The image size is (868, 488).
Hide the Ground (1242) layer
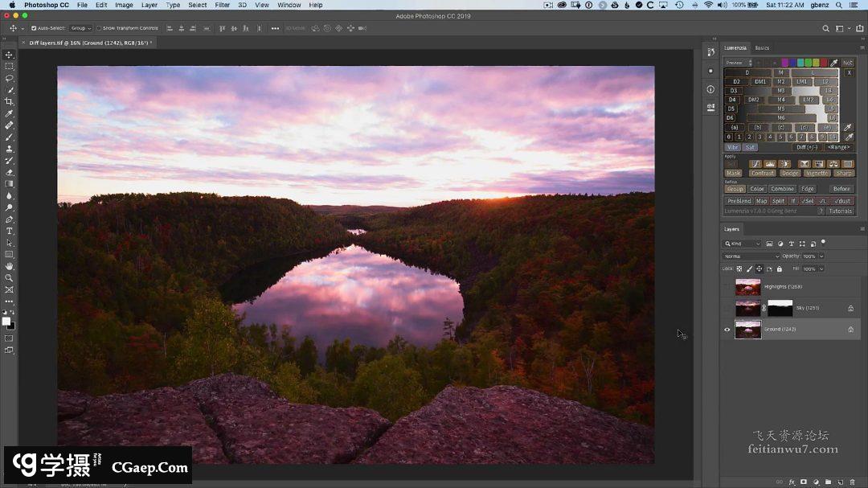click(727, 330)
